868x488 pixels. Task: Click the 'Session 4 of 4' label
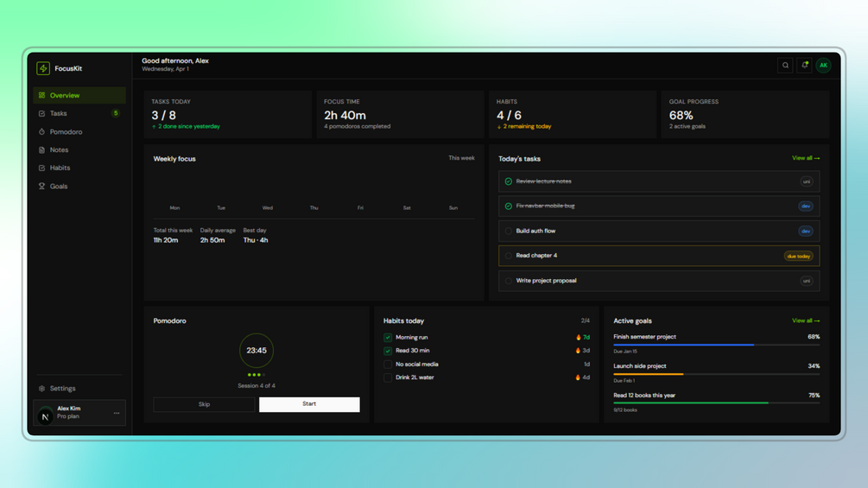(x=257, y=385)
